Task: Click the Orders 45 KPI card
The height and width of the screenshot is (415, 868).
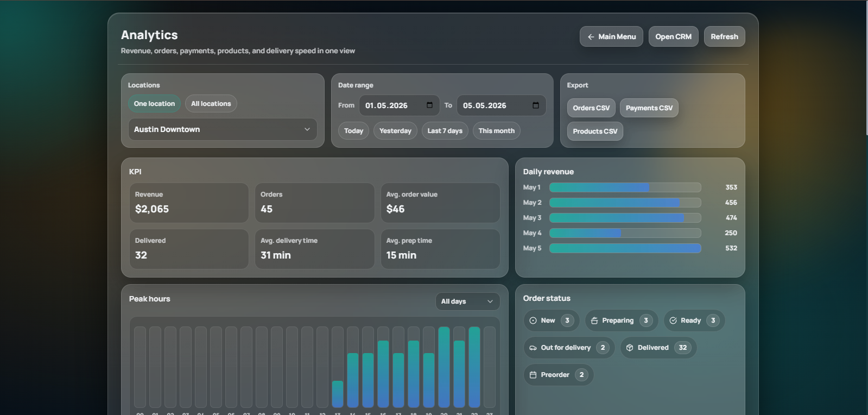Action: (315, 203)
